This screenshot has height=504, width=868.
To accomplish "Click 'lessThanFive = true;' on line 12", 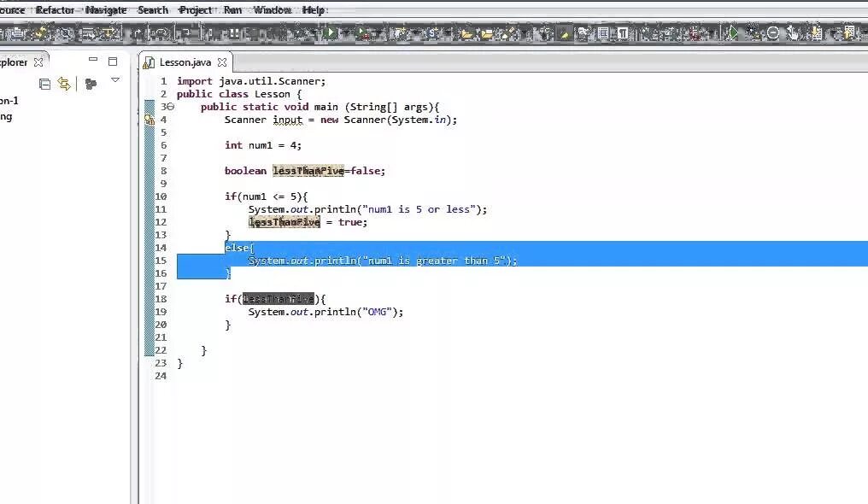I will pos(308,222).
